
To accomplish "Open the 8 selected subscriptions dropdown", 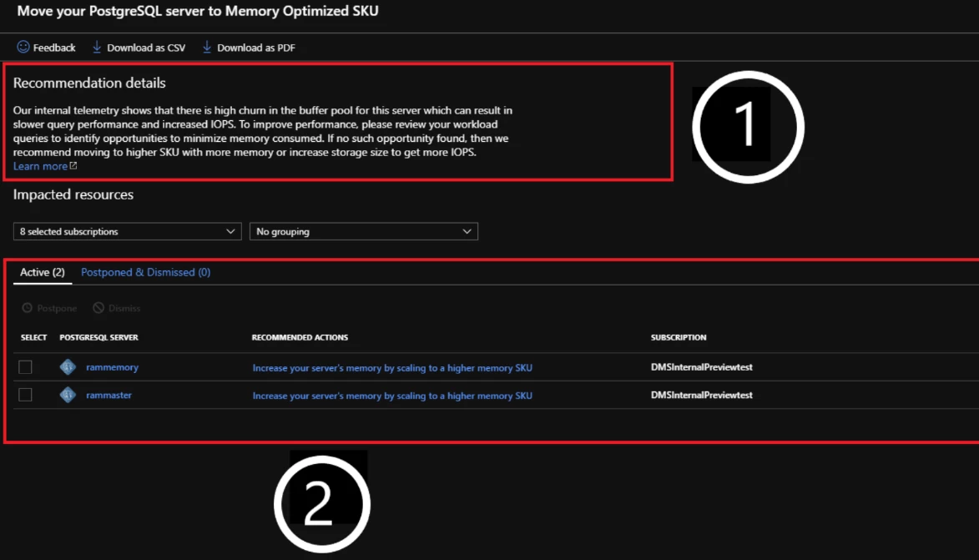I will [128, 232].
